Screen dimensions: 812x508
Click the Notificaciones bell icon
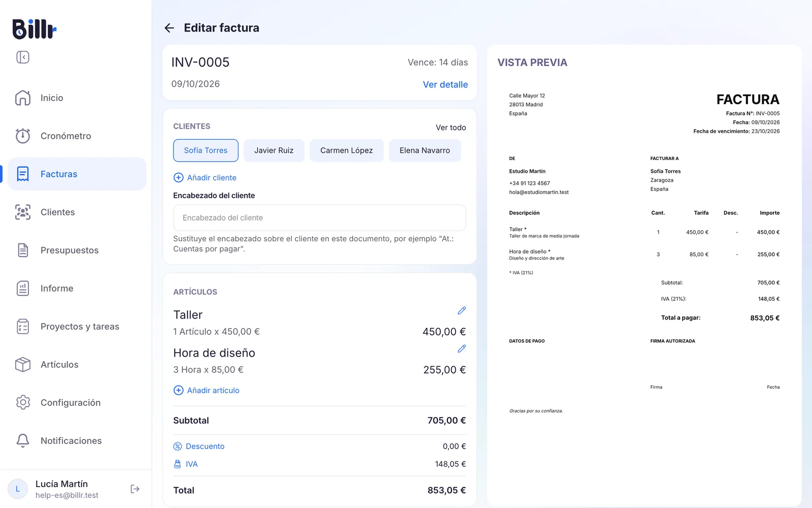point(23,440)
